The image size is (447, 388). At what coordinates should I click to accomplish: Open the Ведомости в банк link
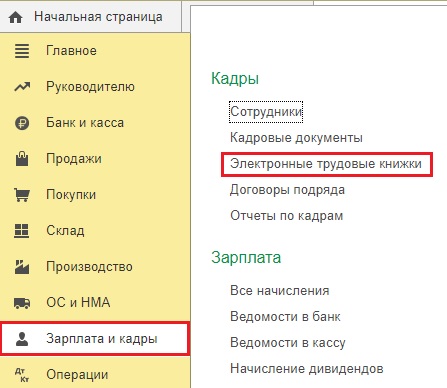285,316
